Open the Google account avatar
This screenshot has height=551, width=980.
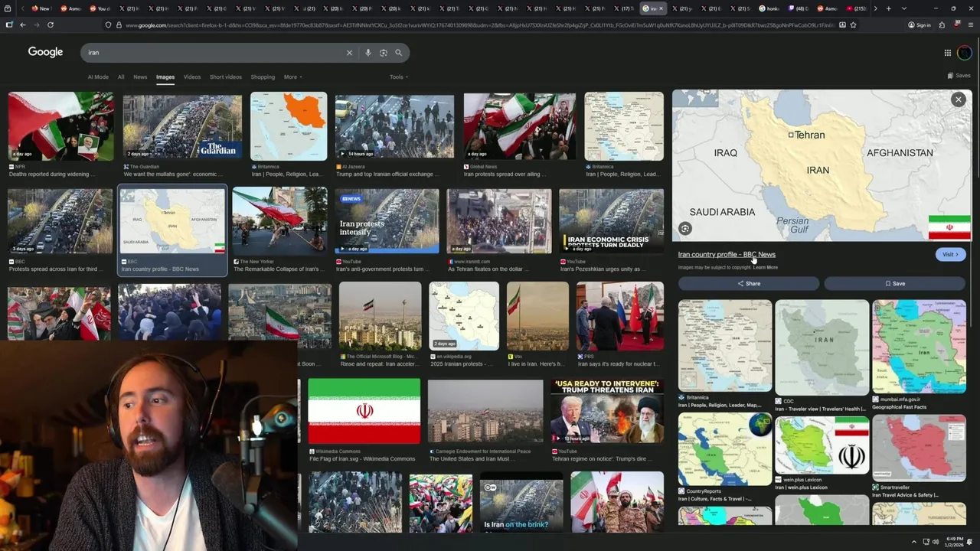pos(965,53)
